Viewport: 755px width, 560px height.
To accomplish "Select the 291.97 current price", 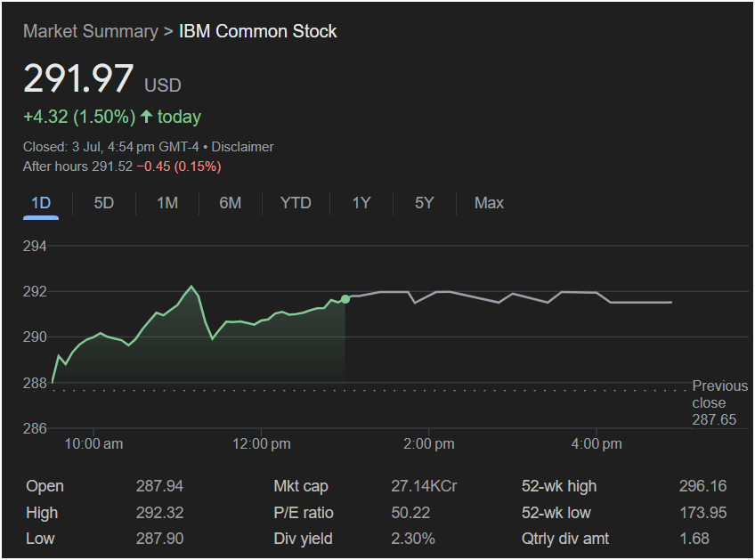I will click(x=78, y=78).
